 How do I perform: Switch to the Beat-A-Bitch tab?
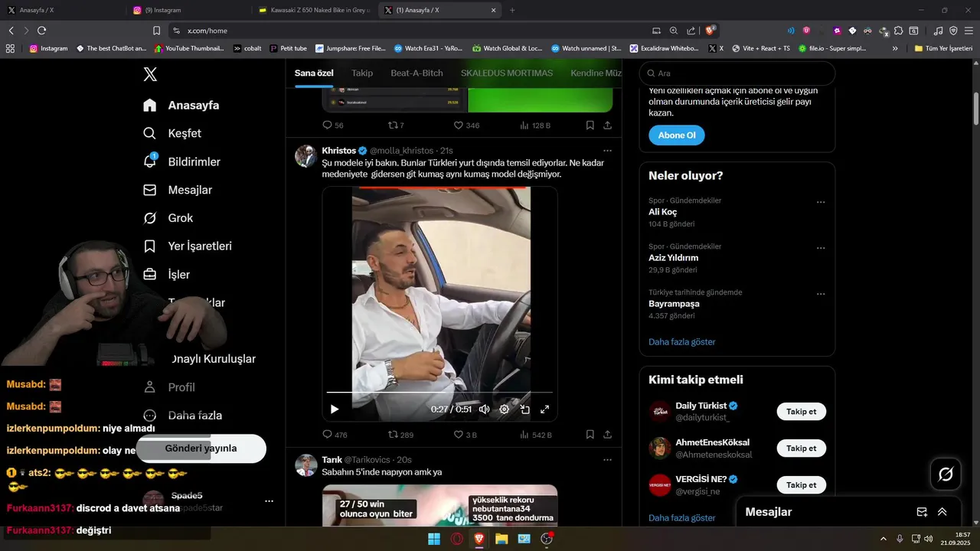[x=416, y=73]
